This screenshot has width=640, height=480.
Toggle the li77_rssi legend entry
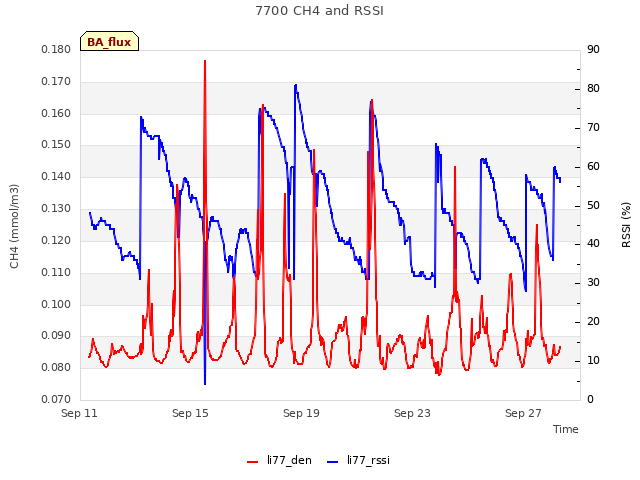click(x=358, y=460)
